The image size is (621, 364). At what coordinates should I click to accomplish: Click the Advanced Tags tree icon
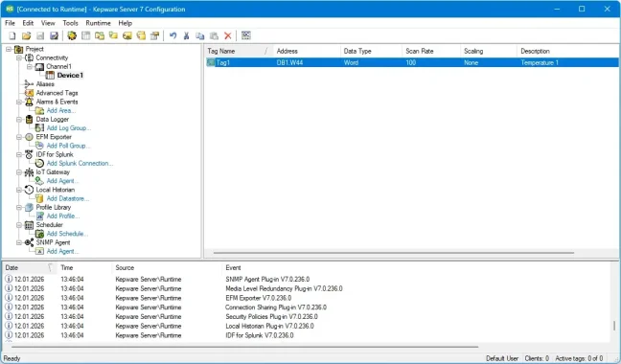pyautogui.click(x=29, y=93)
